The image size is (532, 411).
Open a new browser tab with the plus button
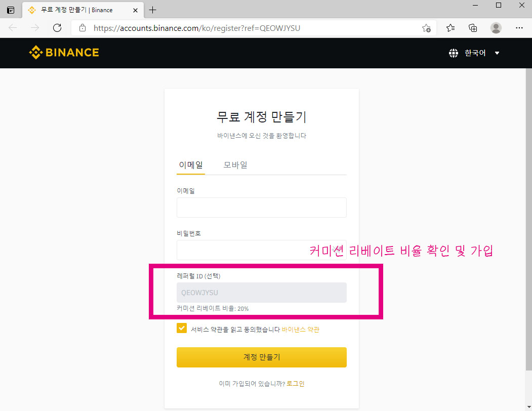[152, 10]
